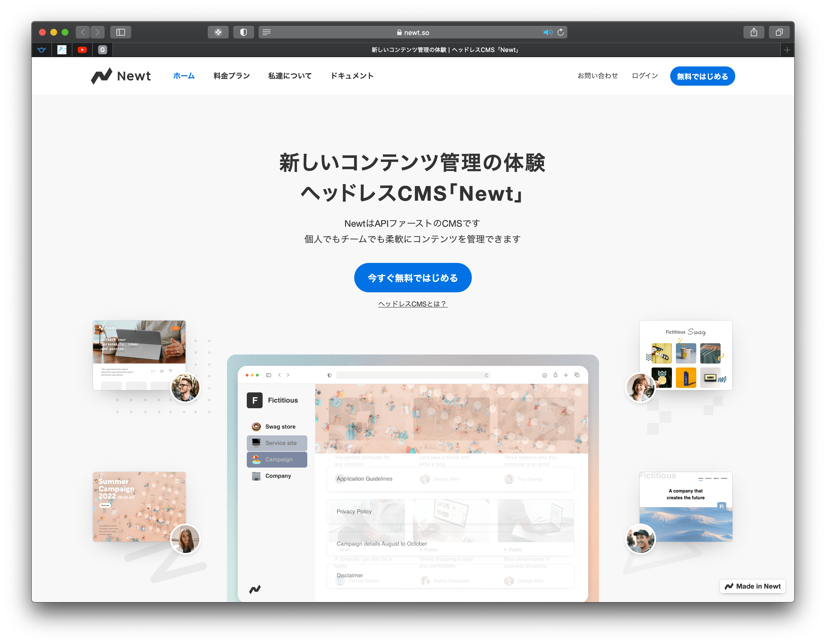The width and height of the screenshot is (826, 644).
Task: Switch to the YouTube pinned tab
Action: point(82,50)
